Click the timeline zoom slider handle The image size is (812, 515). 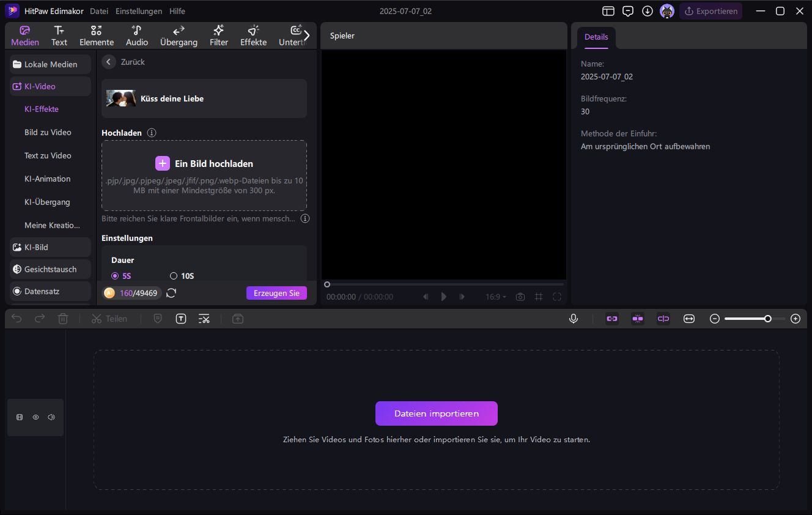click(x=767, y=319)
